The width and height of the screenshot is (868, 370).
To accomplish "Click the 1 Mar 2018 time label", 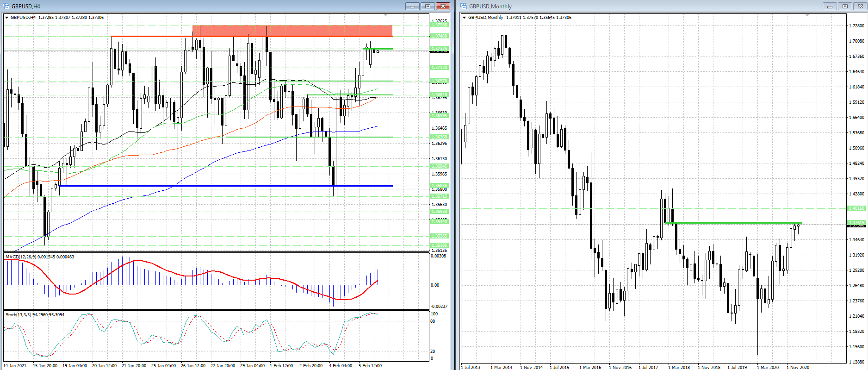I will coord(679,367).
